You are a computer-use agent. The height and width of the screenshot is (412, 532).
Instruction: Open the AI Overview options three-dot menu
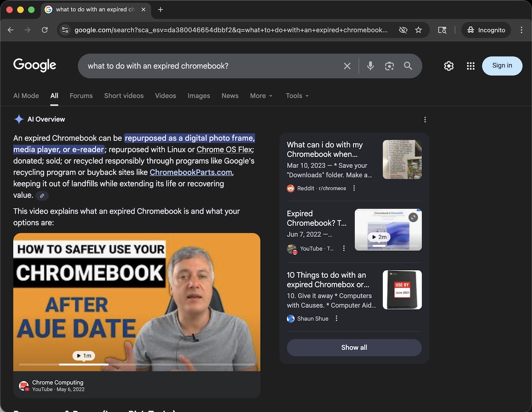[425, 119]
